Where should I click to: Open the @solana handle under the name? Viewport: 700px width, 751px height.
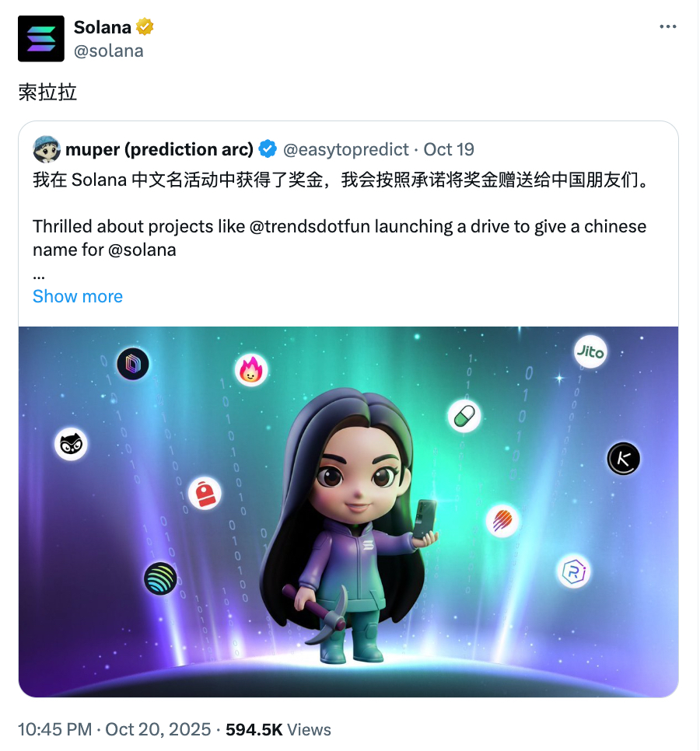click(109, 51)
